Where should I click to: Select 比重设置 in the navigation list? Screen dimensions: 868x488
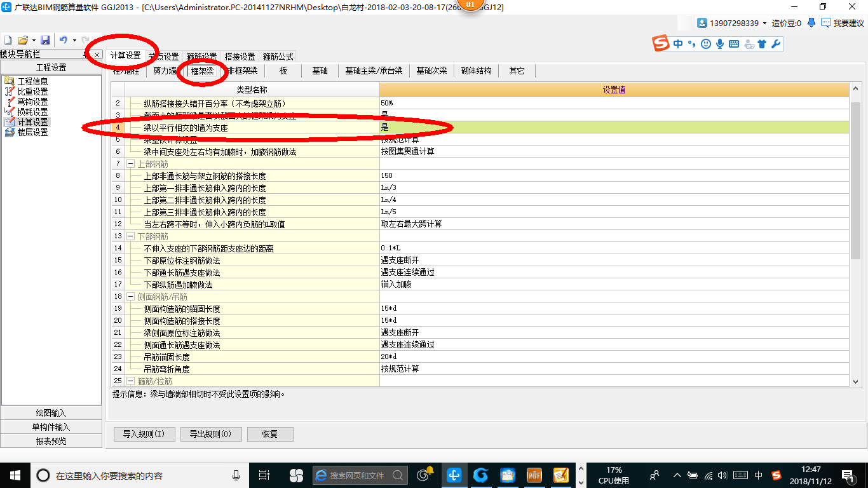click(x=32, y=91)
